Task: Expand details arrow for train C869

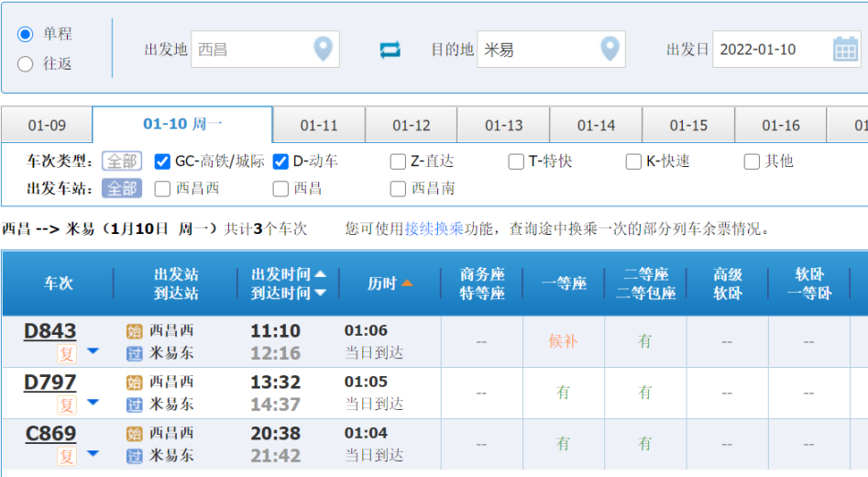Action: 93,453
